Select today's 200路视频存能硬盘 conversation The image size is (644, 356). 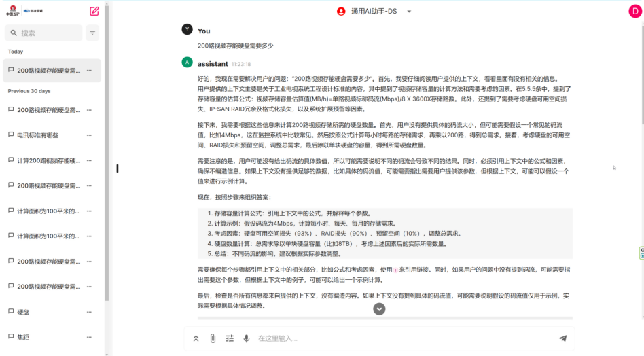pyautogui.click(x=48, y=71)
